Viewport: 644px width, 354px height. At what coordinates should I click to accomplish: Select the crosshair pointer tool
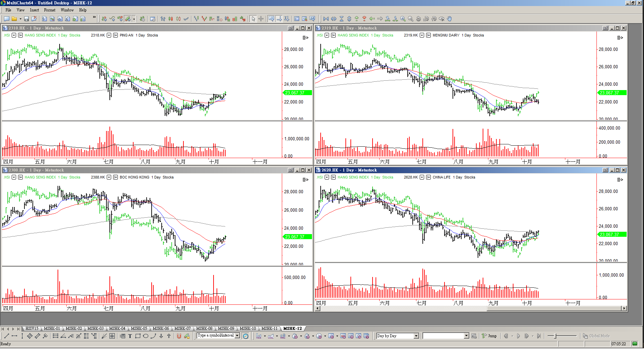coord(261,19)
